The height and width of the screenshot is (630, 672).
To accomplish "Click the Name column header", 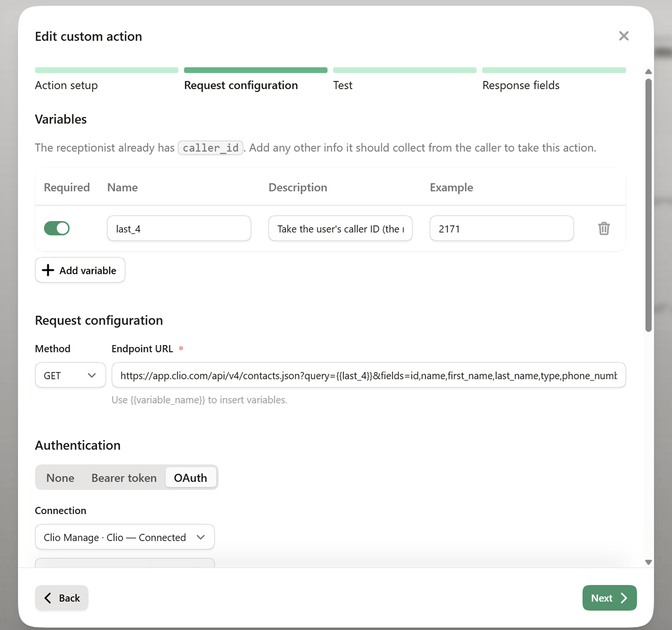I will pyautogui.click(x=122, y=187).
